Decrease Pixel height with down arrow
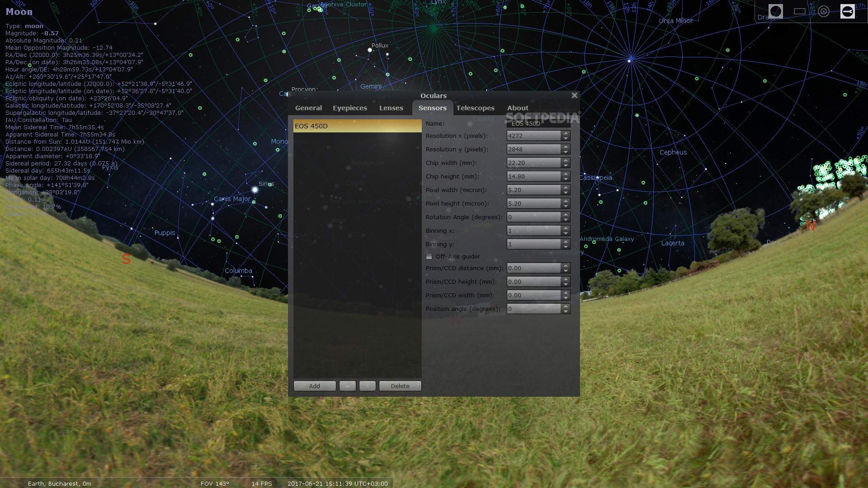 coord(566,206)
